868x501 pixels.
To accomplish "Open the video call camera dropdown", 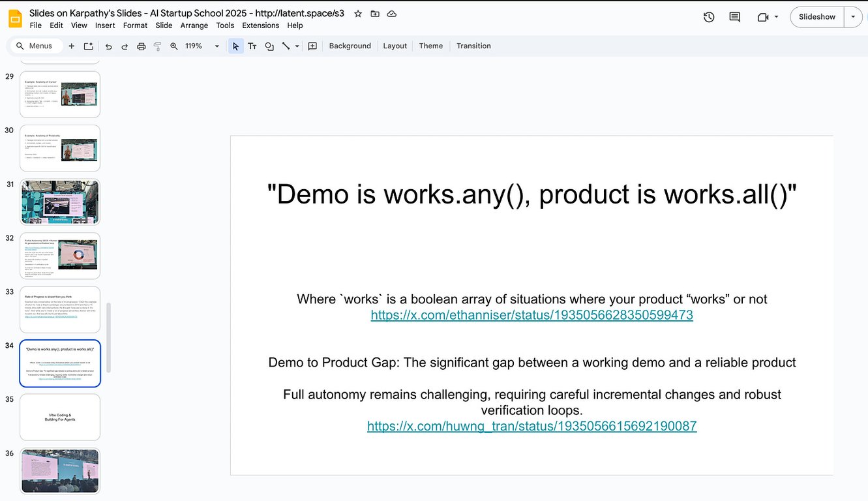I will pyautogui.click(x=776, y=17).
